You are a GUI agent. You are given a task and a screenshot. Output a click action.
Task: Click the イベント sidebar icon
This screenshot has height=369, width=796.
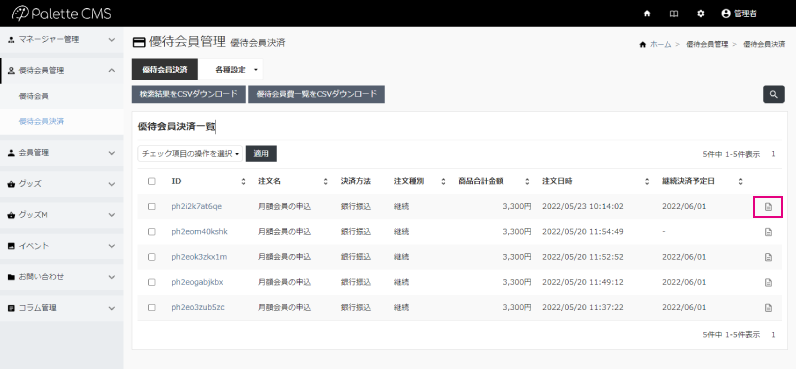(x=11, y=246)
